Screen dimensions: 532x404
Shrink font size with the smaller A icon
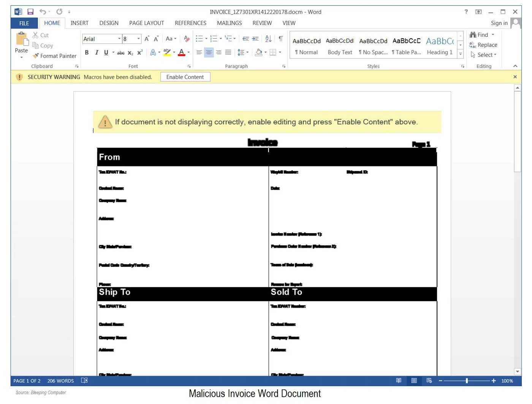[x=156, y=38]
